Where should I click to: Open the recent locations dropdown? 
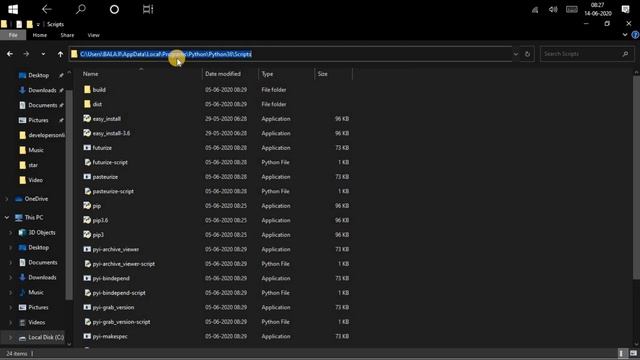click(x=43, y=54)
